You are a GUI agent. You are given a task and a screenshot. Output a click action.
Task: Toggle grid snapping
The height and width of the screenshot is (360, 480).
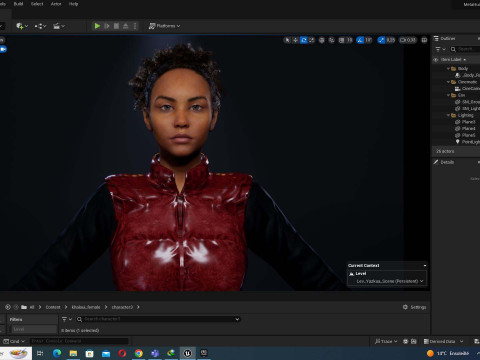click(342, 40)
